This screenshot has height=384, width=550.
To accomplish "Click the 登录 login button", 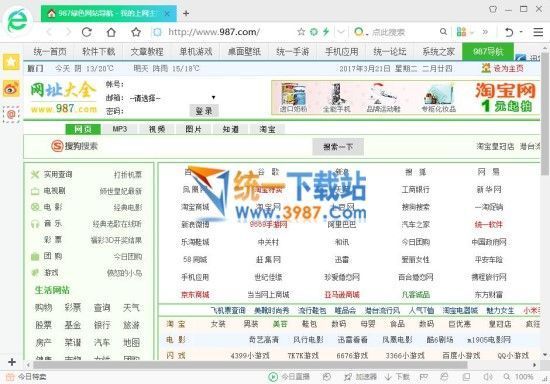I will 204,111.
